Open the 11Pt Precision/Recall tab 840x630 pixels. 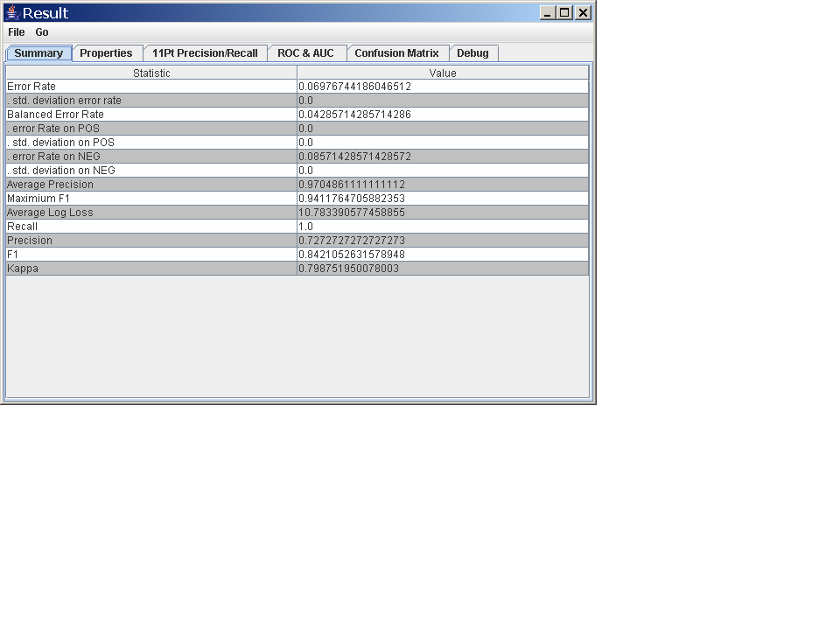[x=205, y=53]
